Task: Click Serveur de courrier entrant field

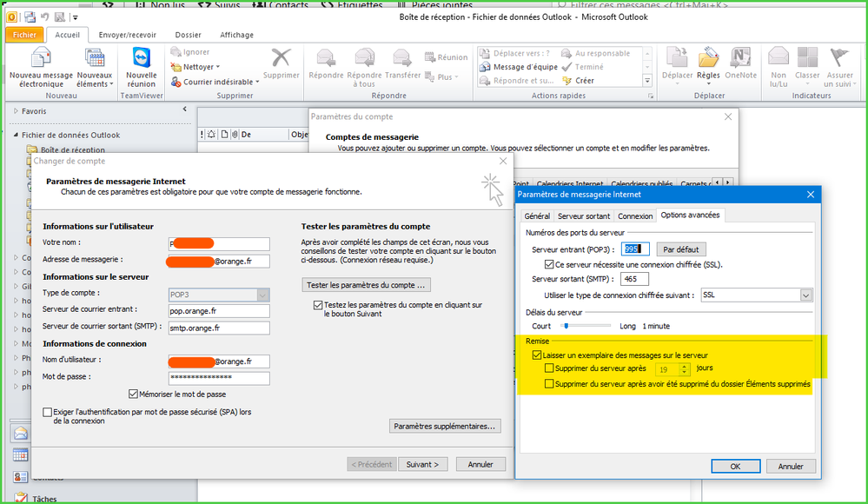Action: click(219, 311)
